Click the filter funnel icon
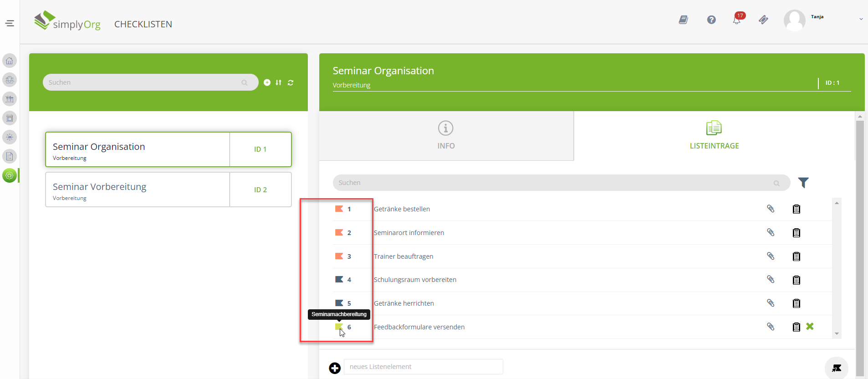 tap(803, 183)
